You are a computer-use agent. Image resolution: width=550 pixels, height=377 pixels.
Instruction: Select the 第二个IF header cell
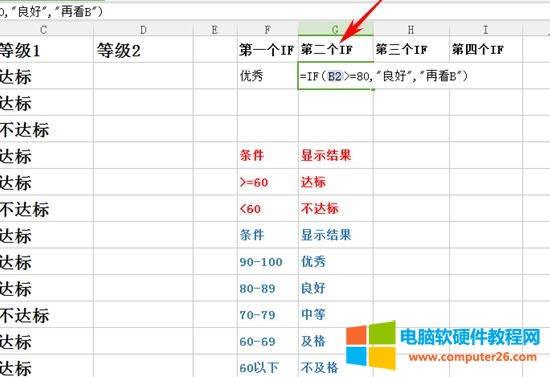pyautogui.click(x=335, y=49)
